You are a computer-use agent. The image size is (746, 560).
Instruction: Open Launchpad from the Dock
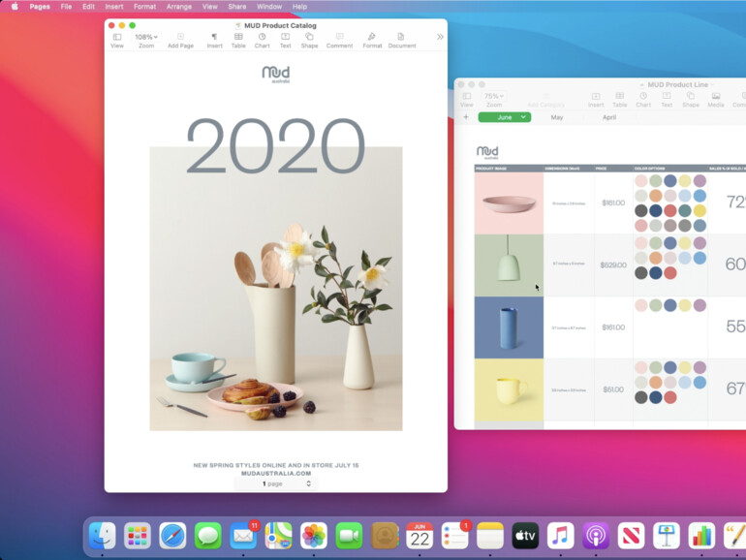(137, 536)
